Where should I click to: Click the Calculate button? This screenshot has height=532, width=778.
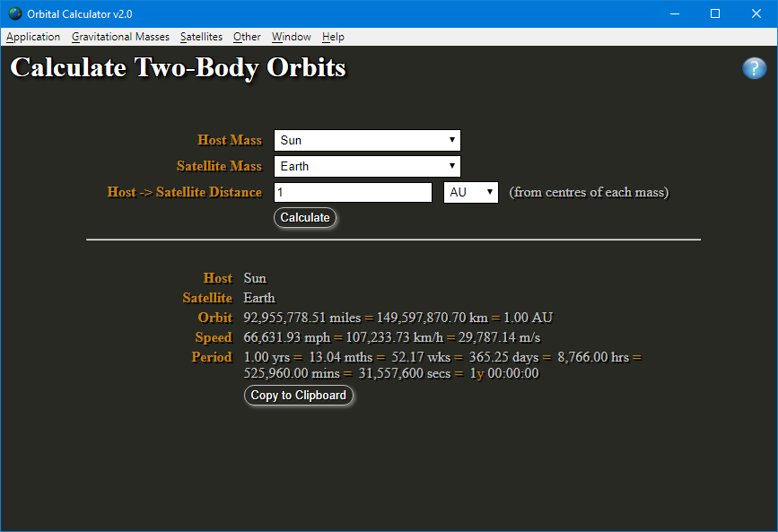point(305,217)
